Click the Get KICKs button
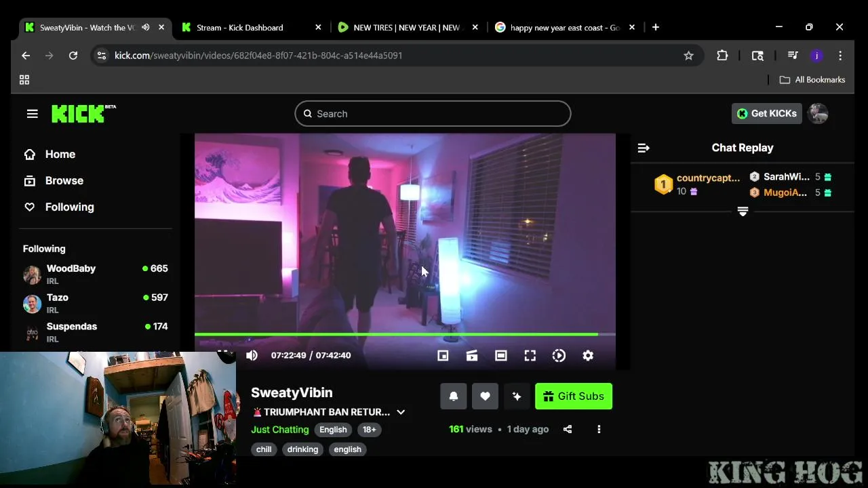The width and height of the screenshot is (868, 488). click(766, 114)
